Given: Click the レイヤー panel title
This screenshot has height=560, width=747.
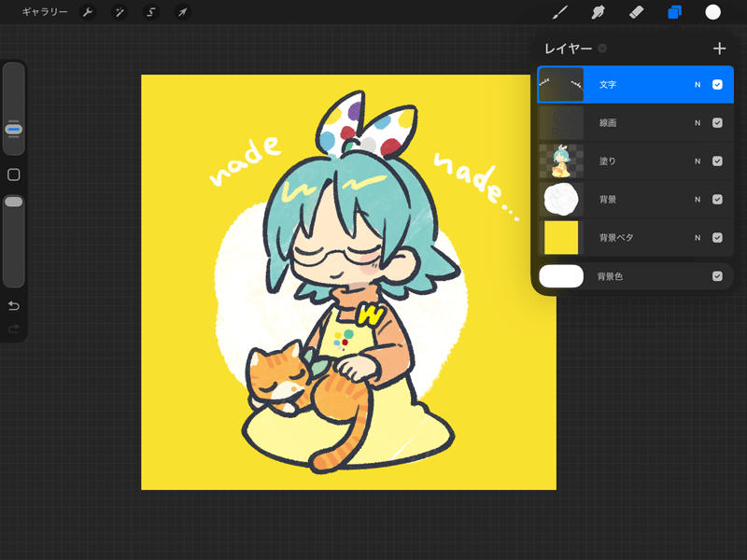Looking at the screenshot, I should (x=569, y=49).
